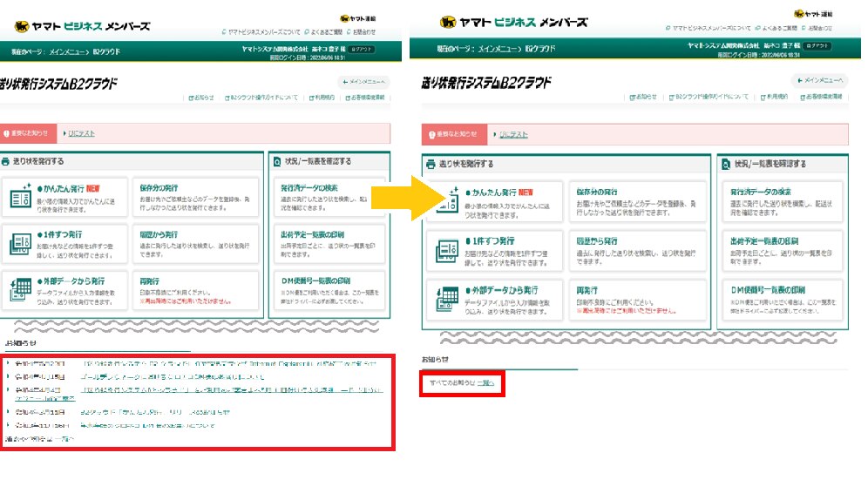Open よくあるご質問 link in left screenshot
Image resolution: width=868 pixels, height=500 pixels.
click(x=322, y=32)
